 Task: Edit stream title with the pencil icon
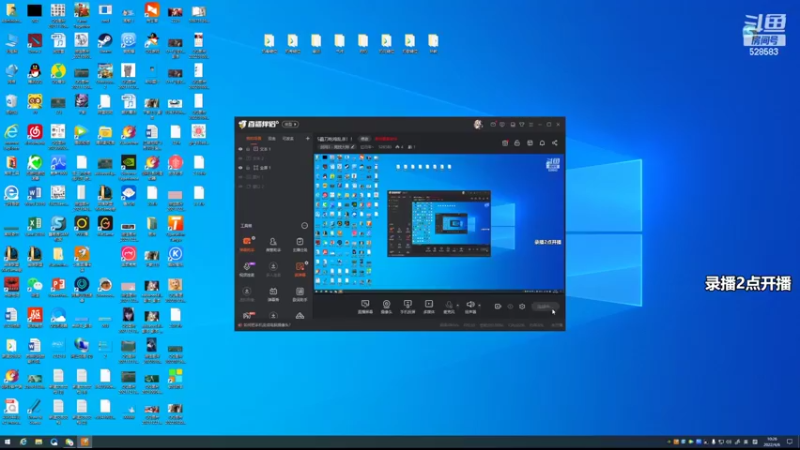coord(353,147)
